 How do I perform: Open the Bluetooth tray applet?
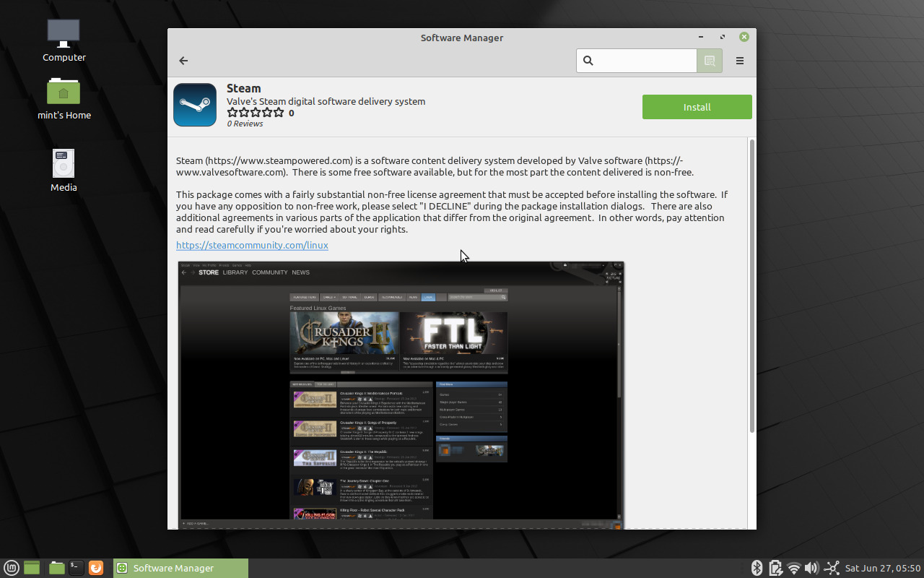(757, 568)
